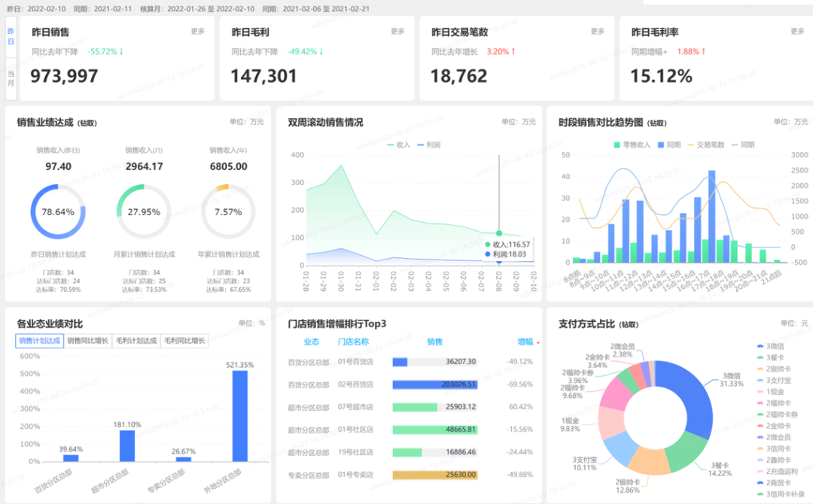
Task: Click the 外地分区总部 bar in 各业态业绩对比
Action: pos(239,416)
